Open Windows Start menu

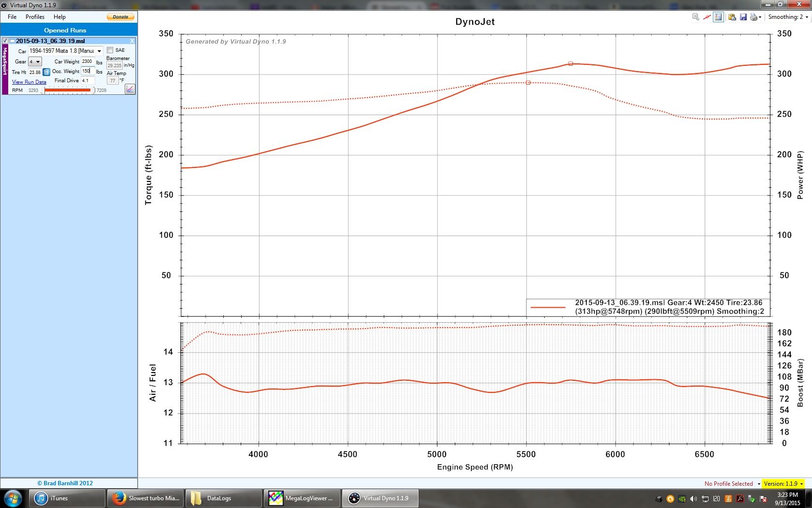[13, 498]
